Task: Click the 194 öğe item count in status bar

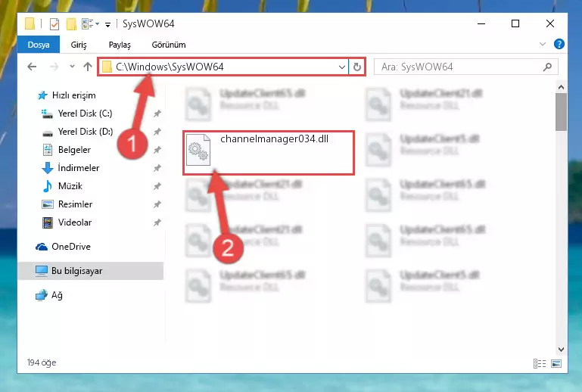Action: pyautogui.click(x=41, y=362)
